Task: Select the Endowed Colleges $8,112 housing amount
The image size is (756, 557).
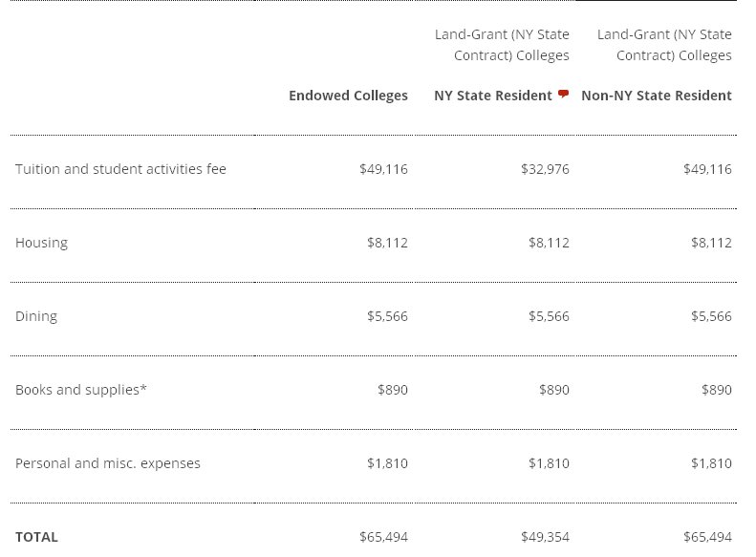Action: 387,243
